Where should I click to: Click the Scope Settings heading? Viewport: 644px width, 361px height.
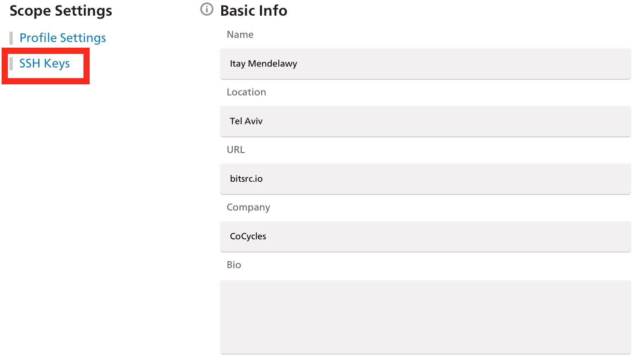point(61,11)
